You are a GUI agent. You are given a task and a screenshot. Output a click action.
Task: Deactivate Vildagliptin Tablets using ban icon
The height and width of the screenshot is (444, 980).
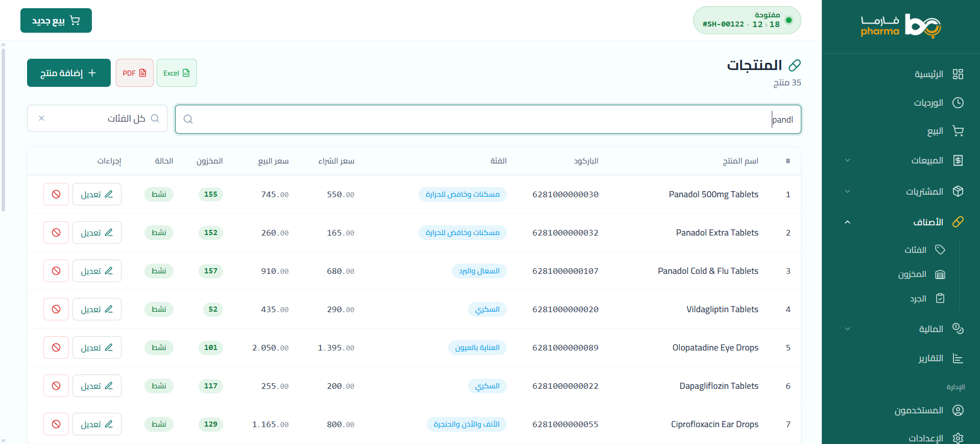click(x=56, y=309)
